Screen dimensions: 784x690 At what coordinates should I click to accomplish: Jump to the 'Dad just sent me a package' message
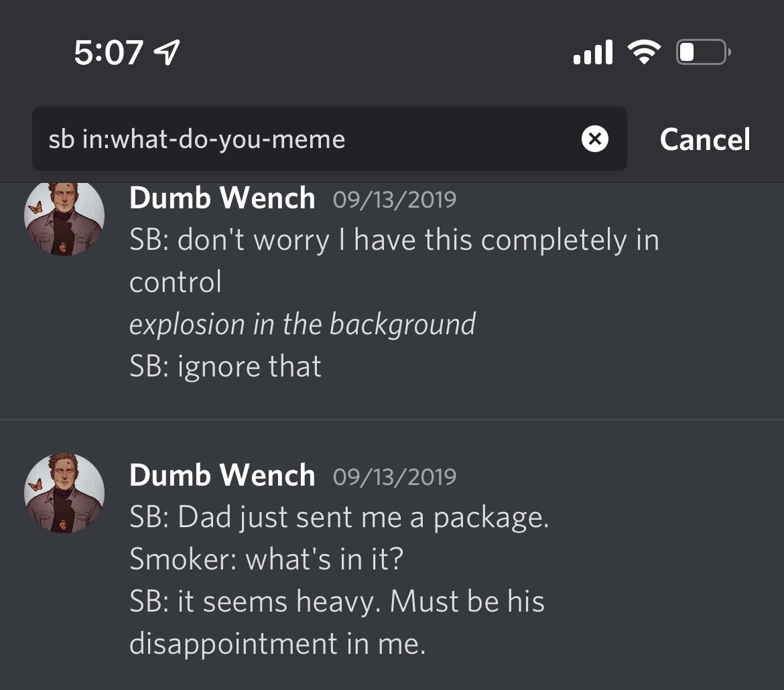click(339, 518)
